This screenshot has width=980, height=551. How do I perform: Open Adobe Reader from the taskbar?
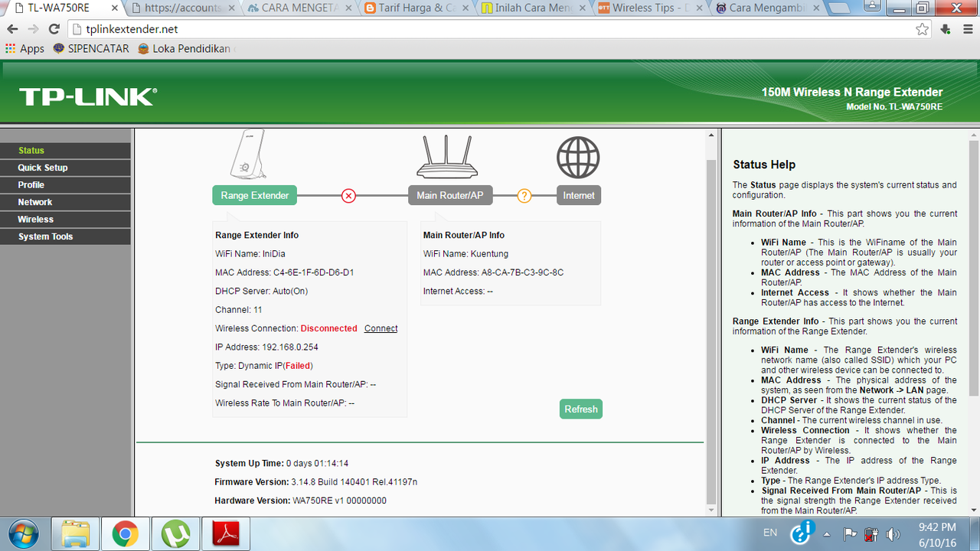pos(225,533)
